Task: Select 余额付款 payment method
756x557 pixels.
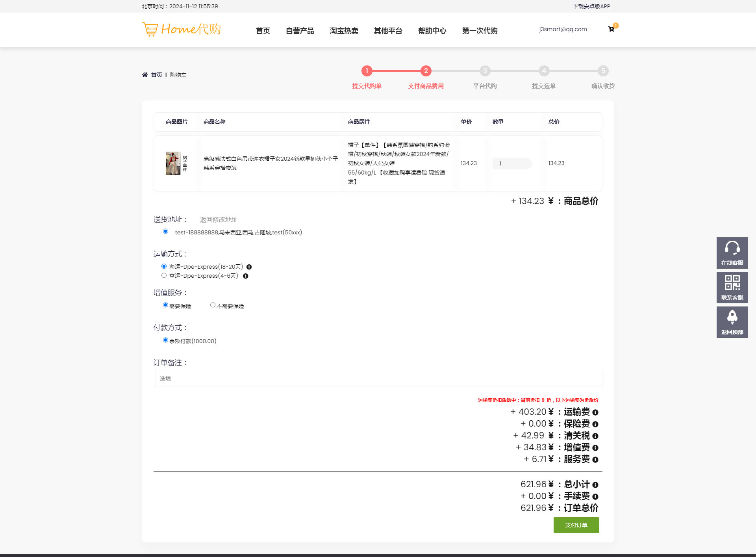Action: tap(165, 340)
